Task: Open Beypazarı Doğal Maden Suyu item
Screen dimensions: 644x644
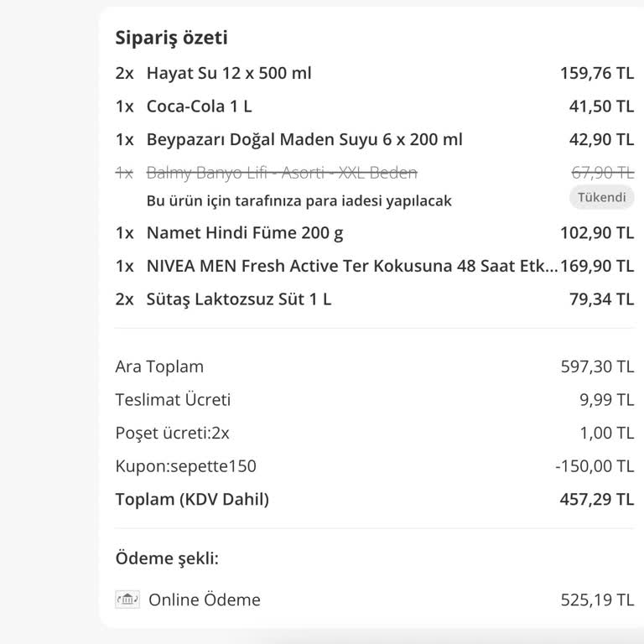Action: pyautogui.click(x=304, y=139)
